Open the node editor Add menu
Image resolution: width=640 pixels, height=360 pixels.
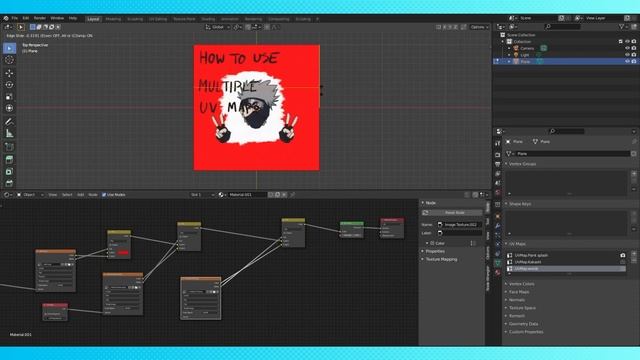pyautogui.click(x=80, y=195)
